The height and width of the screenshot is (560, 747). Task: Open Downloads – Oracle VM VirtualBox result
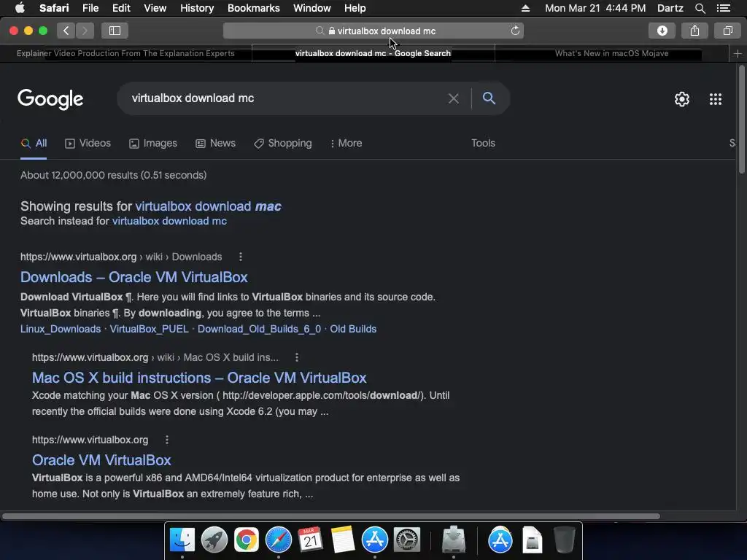[134, 277]
